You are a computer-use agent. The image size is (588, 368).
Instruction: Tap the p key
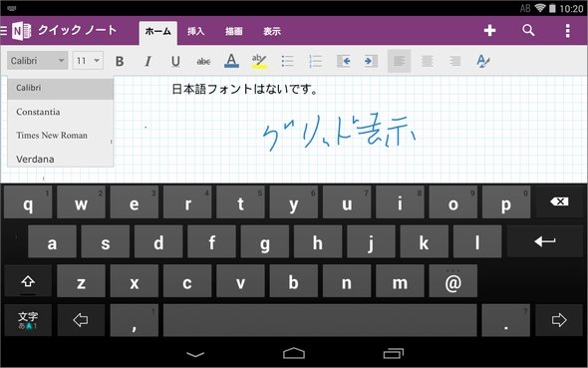pos(506,202)
